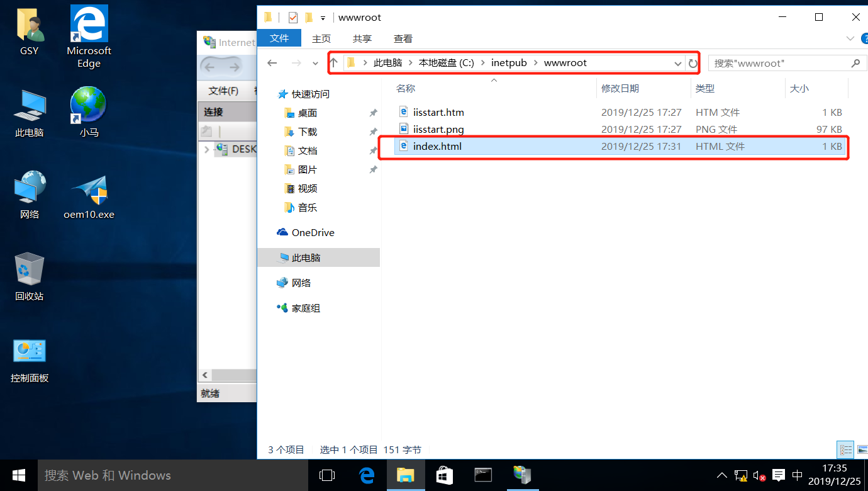This screenshot has height=491, width=868.
Task: Go up one folder level
Action: 334,63
